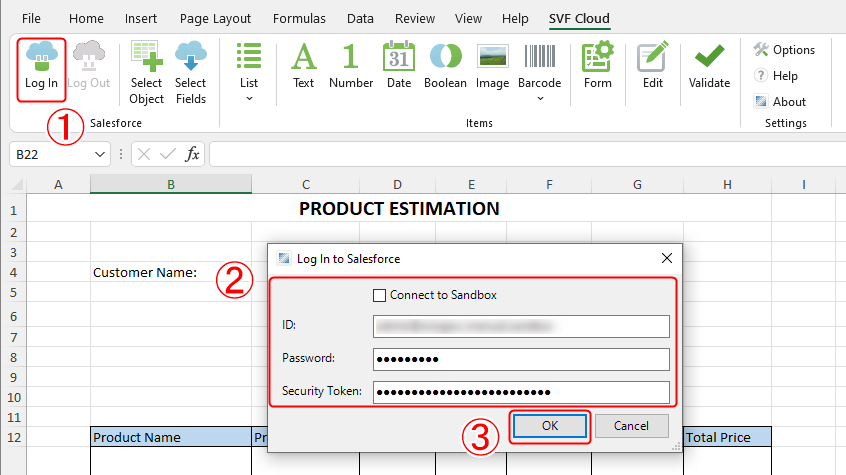The width and height of the screenshot is (846, 475).
Task: Click the Salesforce Log In icon
Action: click(x=42, y=56)
